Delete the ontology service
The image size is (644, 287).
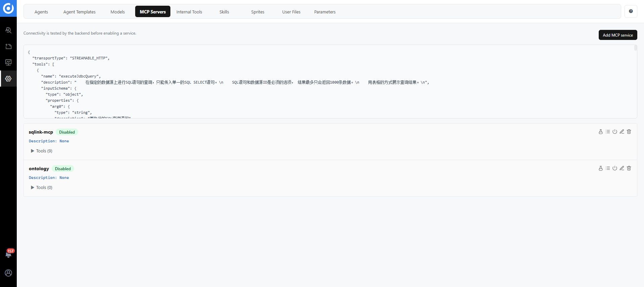click(x=629, y=168)
